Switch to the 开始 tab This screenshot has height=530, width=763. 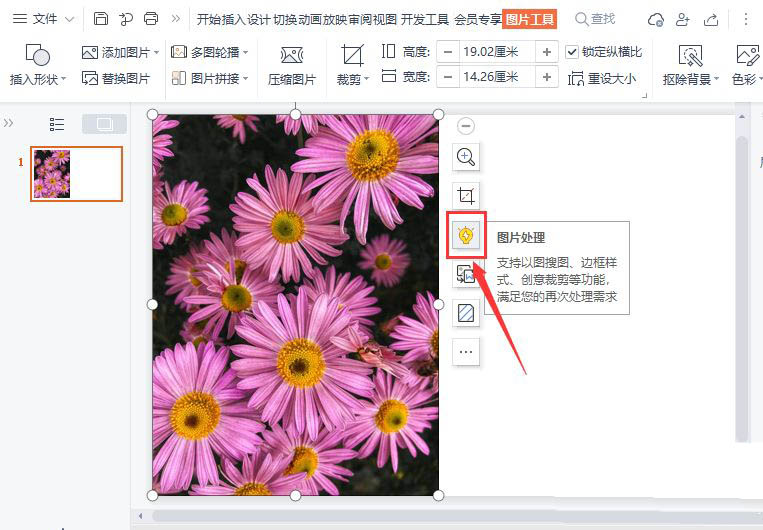[209, 19]
